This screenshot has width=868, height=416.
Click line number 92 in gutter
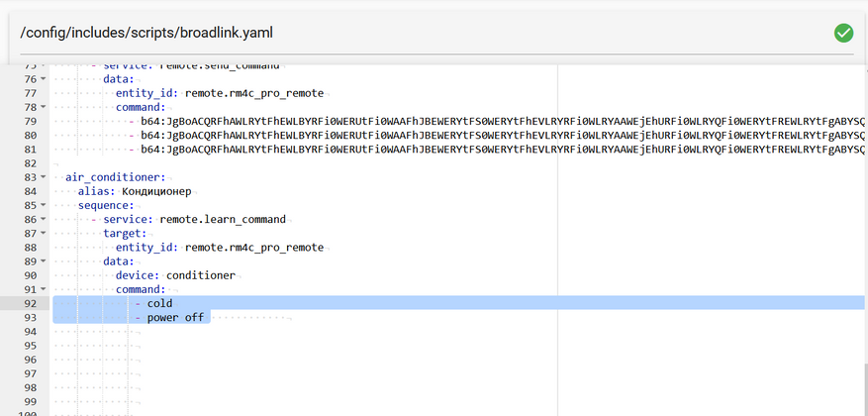point(31,303)
